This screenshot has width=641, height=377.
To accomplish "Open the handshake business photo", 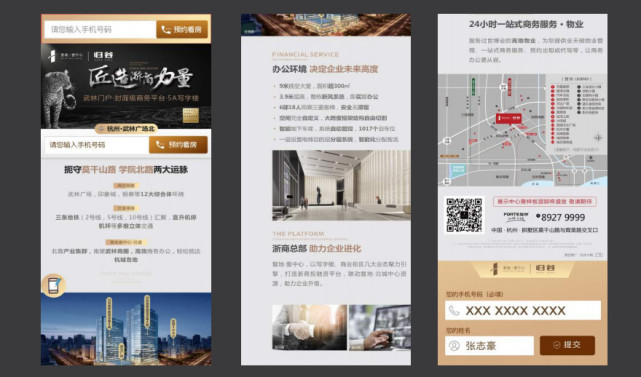I will coord(309,328).
